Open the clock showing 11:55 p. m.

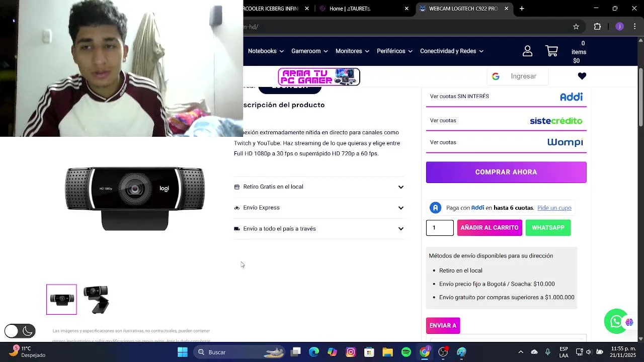[x=624, y=352]
